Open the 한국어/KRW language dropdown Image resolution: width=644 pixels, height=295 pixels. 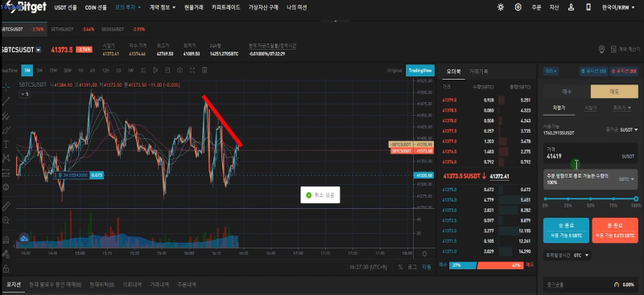(618, 7)
